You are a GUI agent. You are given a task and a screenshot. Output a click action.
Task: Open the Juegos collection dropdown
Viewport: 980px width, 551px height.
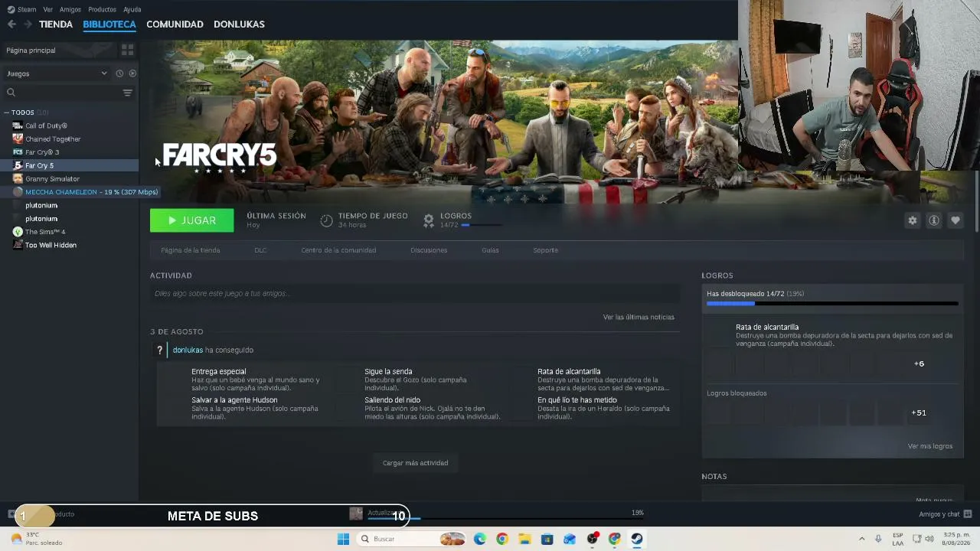[57, 73]
